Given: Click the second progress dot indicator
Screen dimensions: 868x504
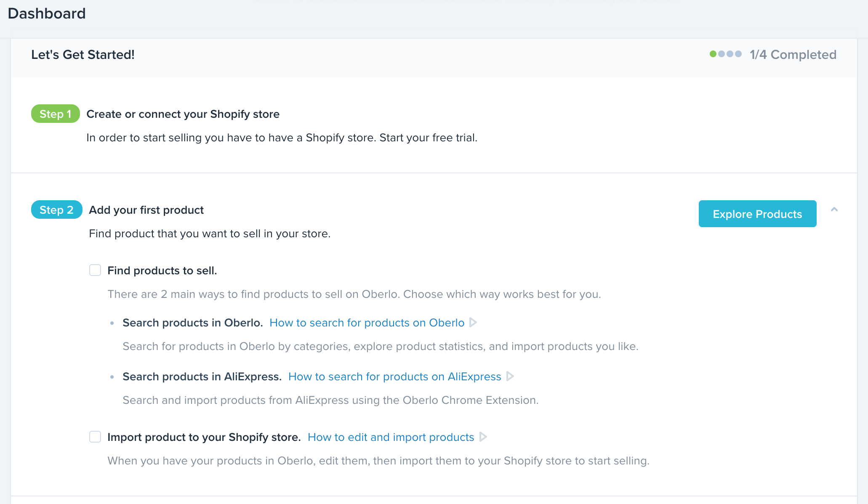Looking at the screenshot, I should coord(721,54).
